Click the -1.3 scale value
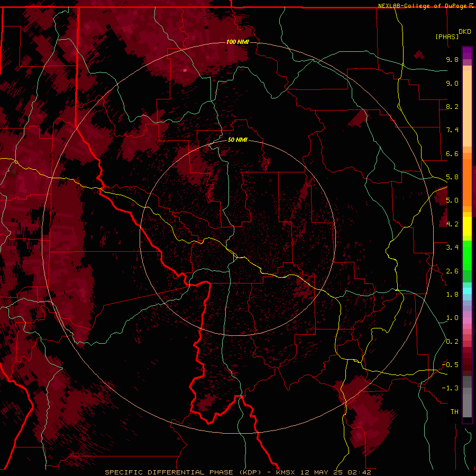This screenshot has width=476, height=476. 450,388
